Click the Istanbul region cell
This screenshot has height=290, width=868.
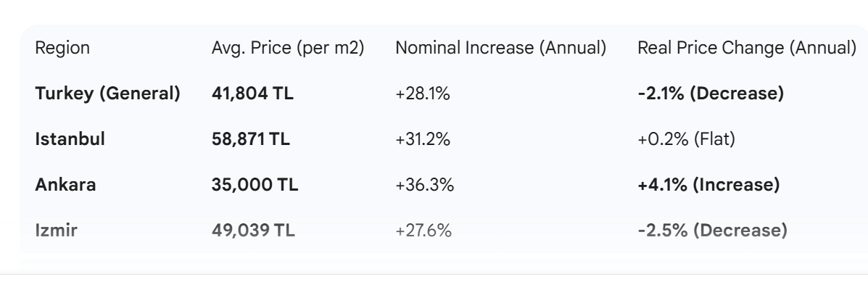[70, 139]
